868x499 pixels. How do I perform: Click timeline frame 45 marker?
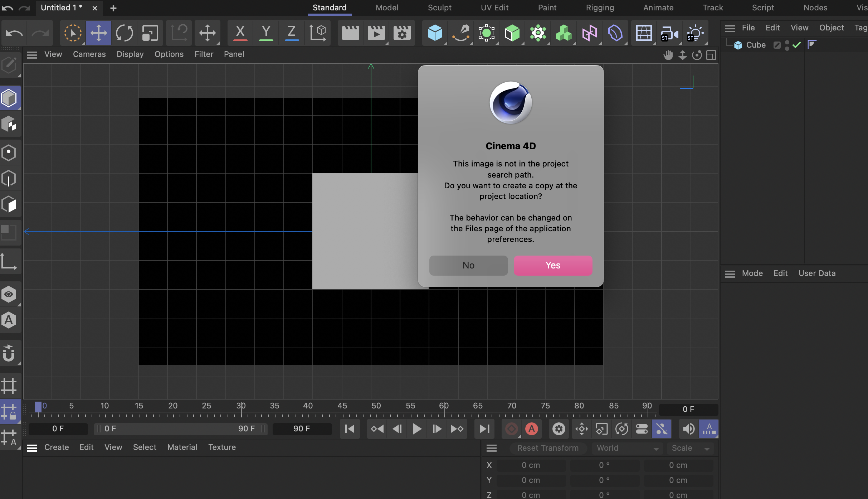tap(342, 406)
